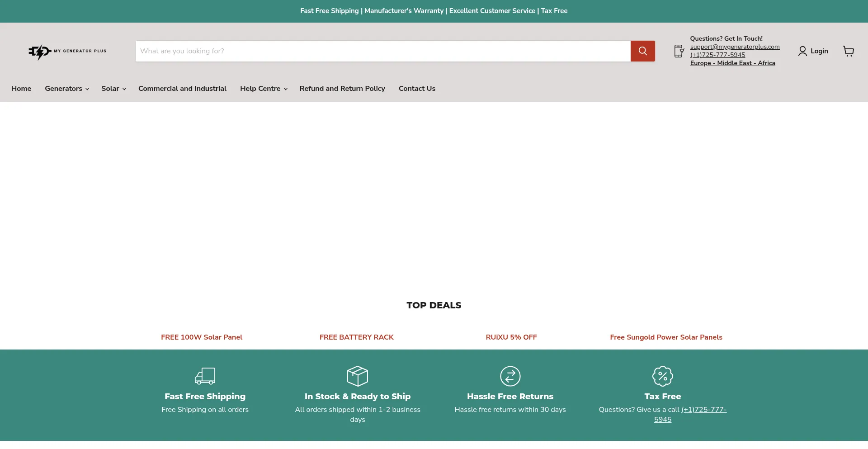Screen dimensions: 868x449
Task: Go to the Home menu item
Action: 21,89
